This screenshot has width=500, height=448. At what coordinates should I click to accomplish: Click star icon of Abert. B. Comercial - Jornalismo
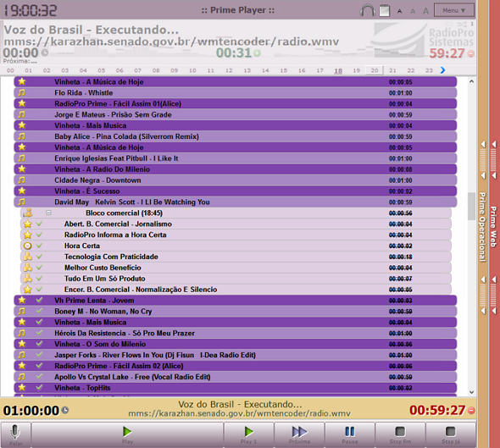[x=28, y=224]
